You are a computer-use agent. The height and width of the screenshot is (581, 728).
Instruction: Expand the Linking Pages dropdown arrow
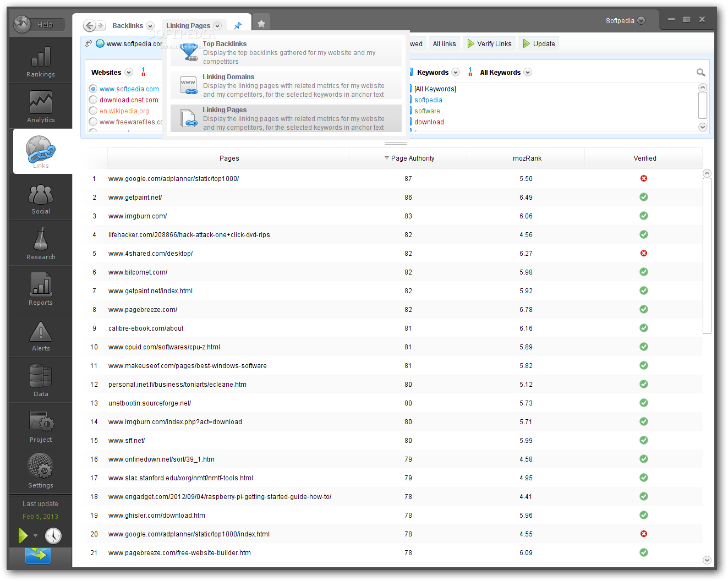217,26
